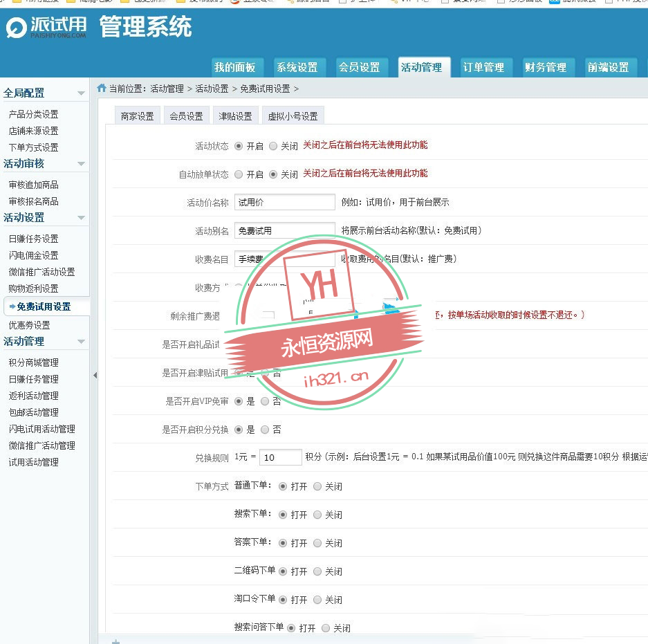The height and width of the screenshot is (644, 648).
Task: Open 审核追加商品 in the sidebar
Action: (33, 185)
